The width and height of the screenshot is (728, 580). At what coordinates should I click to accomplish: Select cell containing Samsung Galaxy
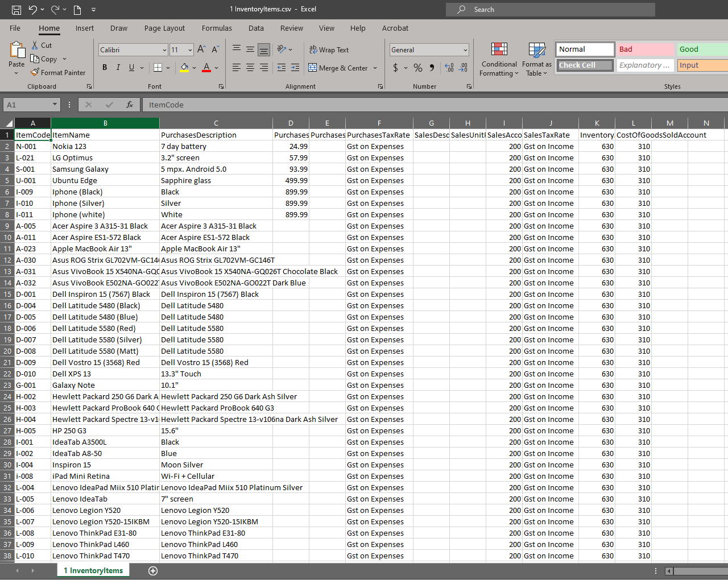[105, 169]
